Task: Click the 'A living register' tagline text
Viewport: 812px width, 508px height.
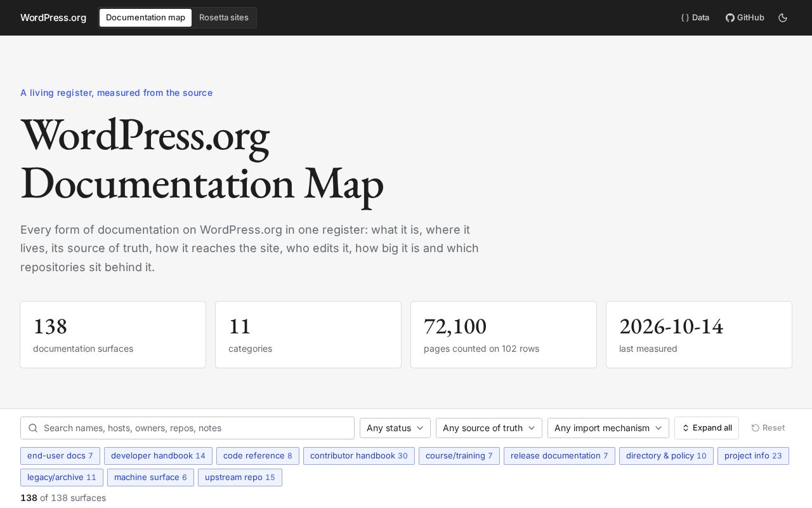Action: coord(116,93)
